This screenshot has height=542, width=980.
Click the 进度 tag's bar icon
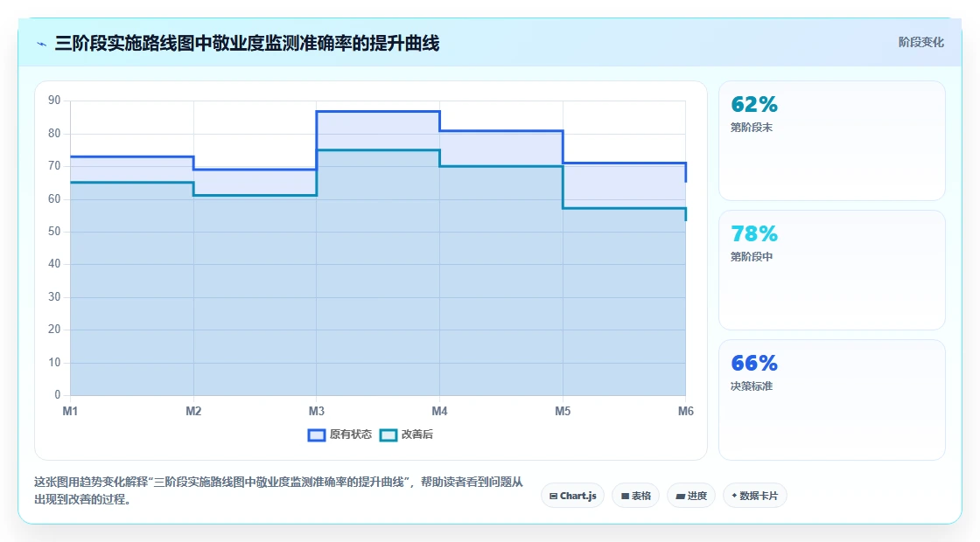point(681,497)
